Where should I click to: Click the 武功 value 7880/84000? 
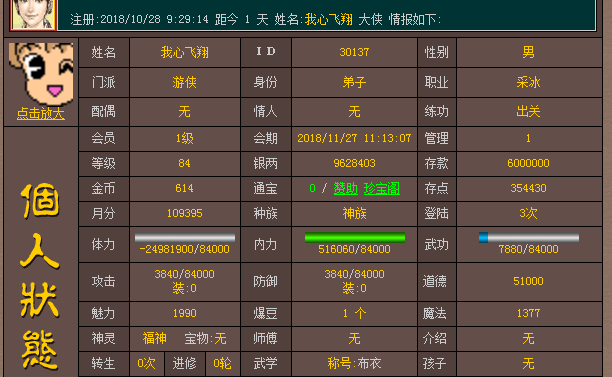click(x=528, y=249)
